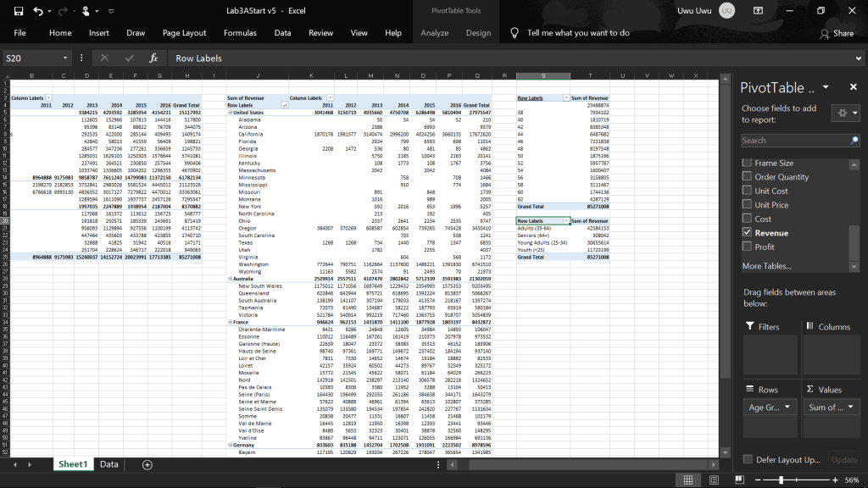Screen dimensions: 868x488
Task: Switch to the Data worksheet tab
Action: point(108,464)
